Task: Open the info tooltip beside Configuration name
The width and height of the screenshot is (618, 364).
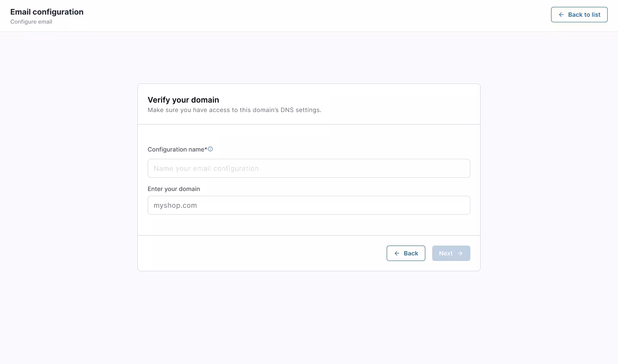Action: [x=210, y=149]
